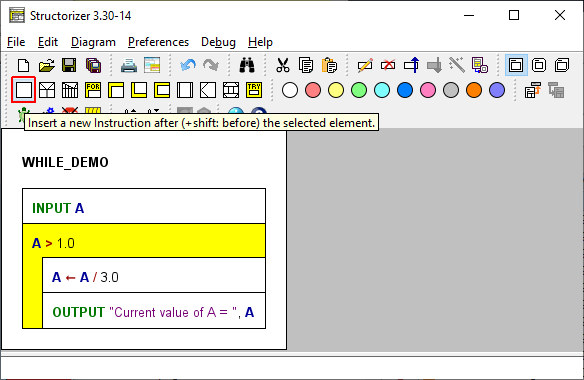Open a diagram file via folder icon
The height and width of the screenshot is (380, 584).
[x=47, y=66]
